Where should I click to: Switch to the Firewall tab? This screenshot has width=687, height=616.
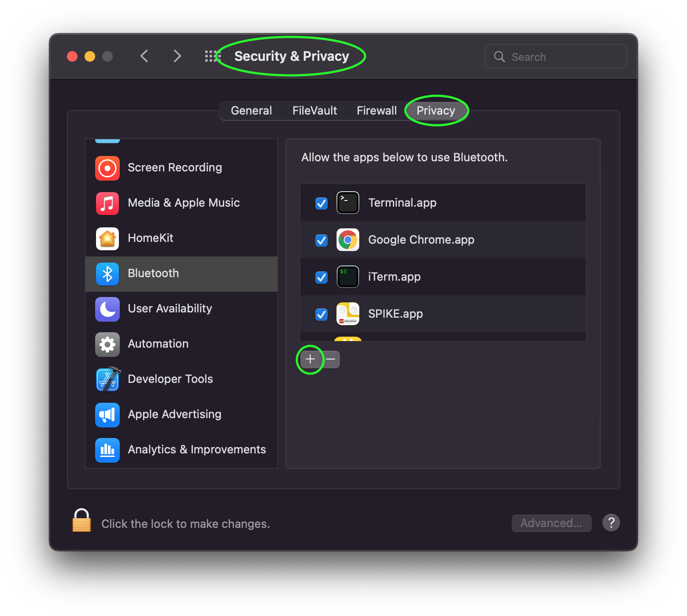click(x=377, y=111)
